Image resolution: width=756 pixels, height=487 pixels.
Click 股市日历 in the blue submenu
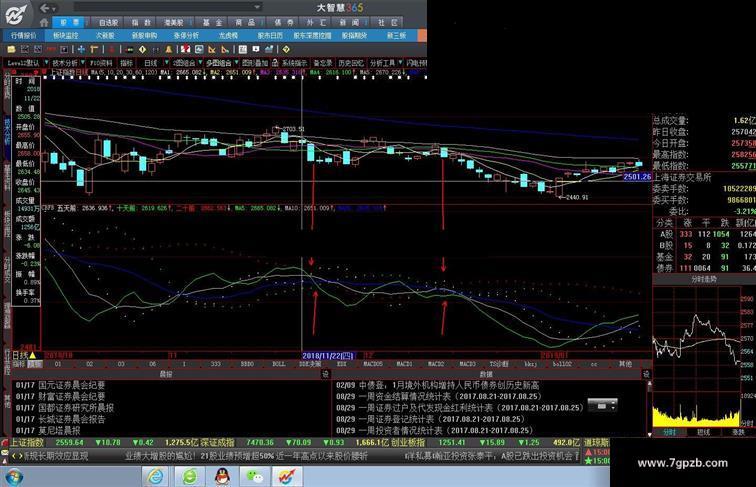(270, 36)
